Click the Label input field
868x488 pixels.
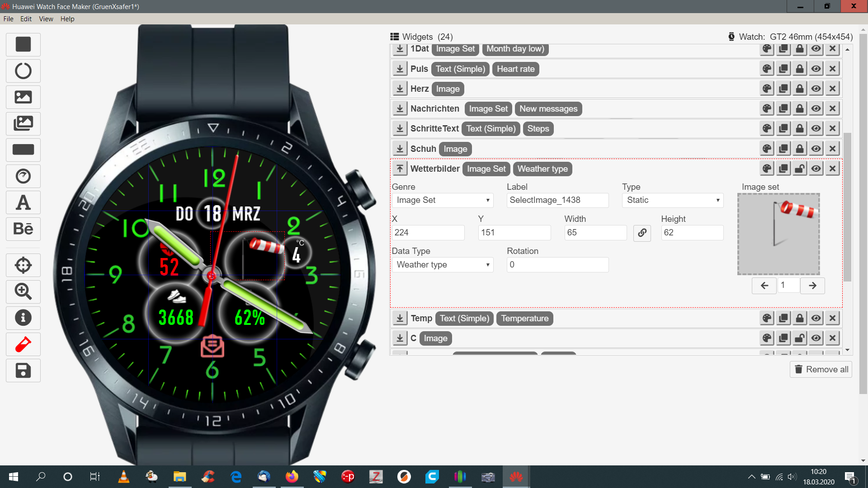pos(557,200)
